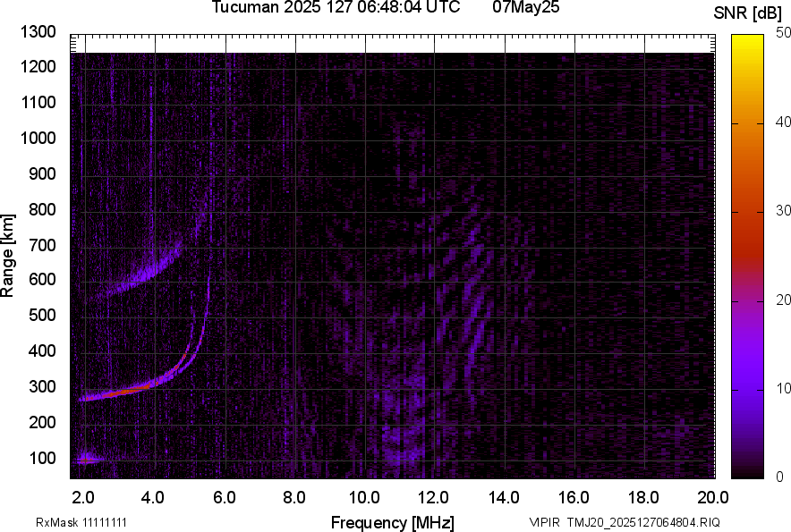Click the colorbar value '30'

coord(783,210)
